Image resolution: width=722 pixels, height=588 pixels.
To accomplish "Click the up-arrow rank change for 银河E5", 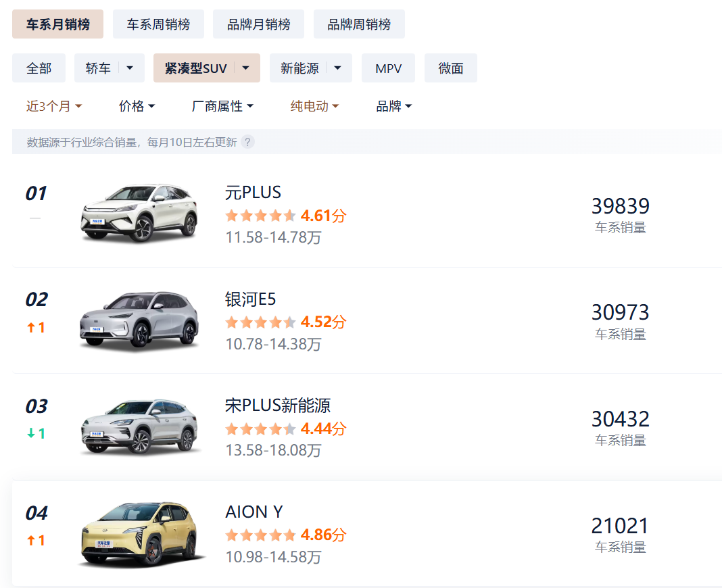I will coord(36,327).
